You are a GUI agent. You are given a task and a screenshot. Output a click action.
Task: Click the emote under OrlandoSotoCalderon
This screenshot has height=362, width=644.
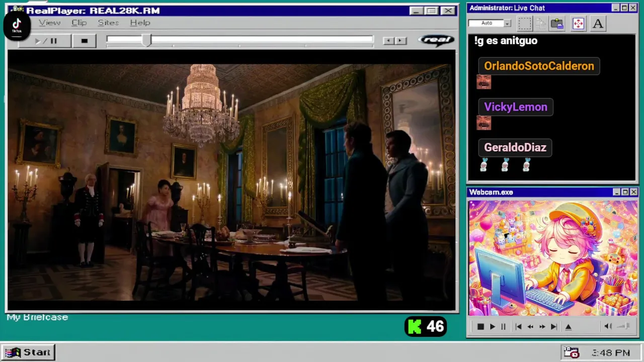tap(484, 82)
